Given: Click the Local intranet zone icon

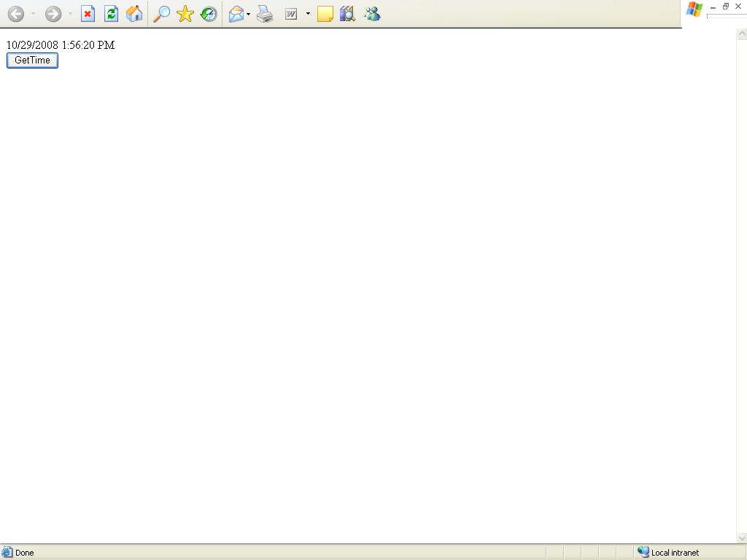Looking at the screenshot, I should (x=643, y=552).
